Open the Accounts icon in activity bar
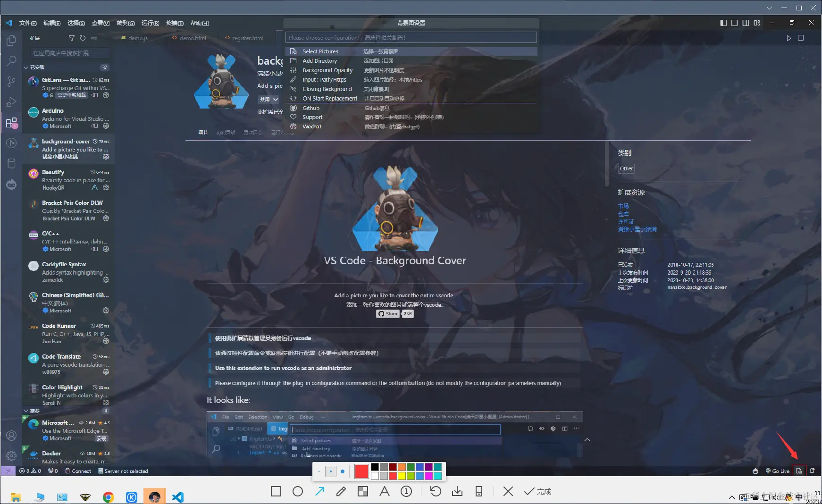 pyautogui.click(x=11, y=436)
